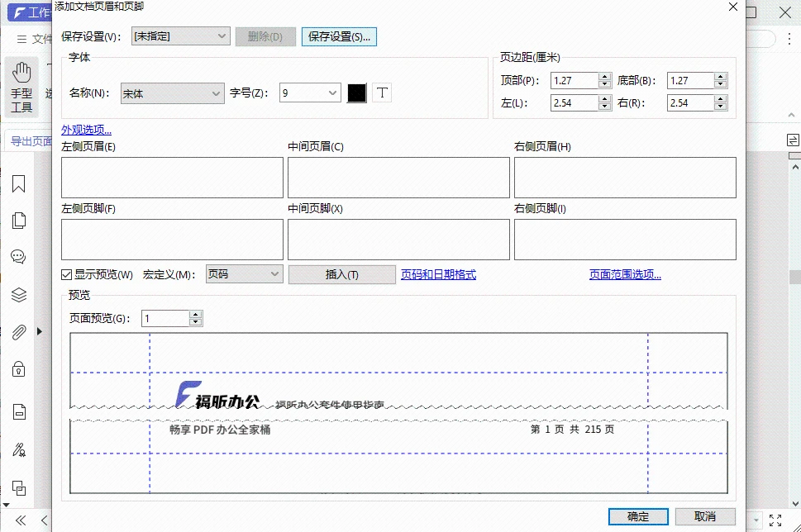Click the 中间页脚 text box

click(x=398, y=240)
